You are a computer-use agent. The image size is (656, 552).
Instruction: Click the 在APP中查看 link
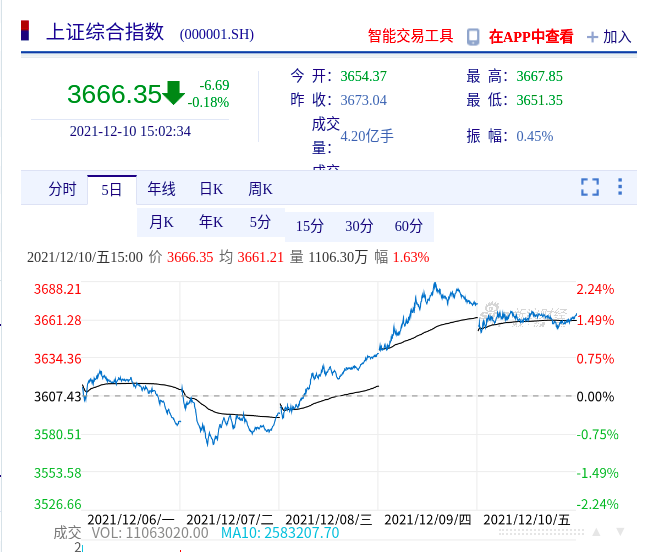tap(531, 37)
